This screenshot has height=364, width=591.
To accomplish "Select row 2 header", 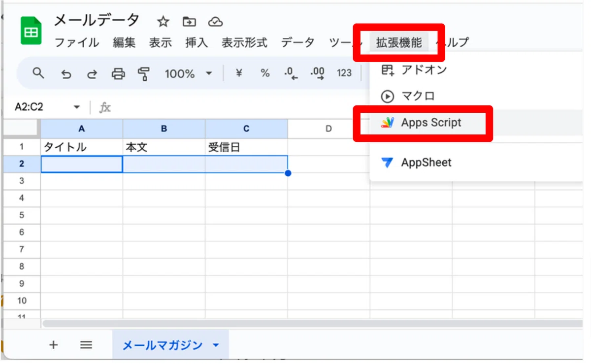I will [x=22, y=164].
